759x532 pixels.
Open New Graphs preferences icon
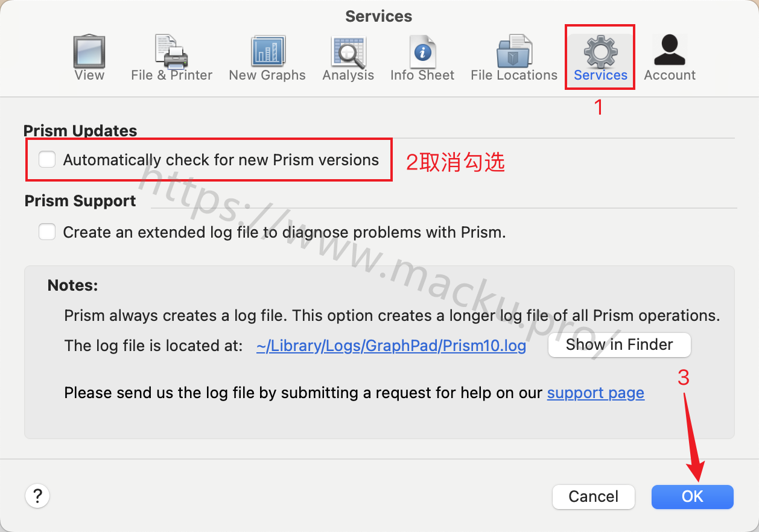[x=268, y=51]
